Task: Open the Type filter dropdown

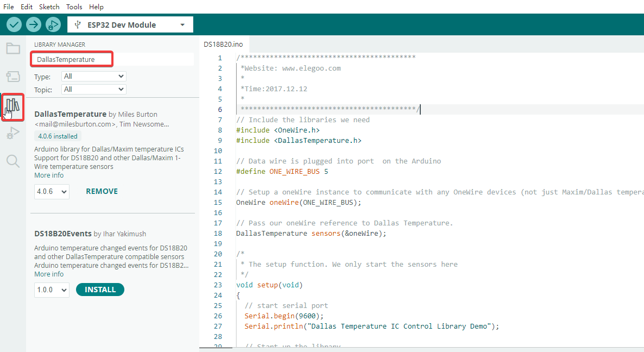Action: [x=93, y=77]
